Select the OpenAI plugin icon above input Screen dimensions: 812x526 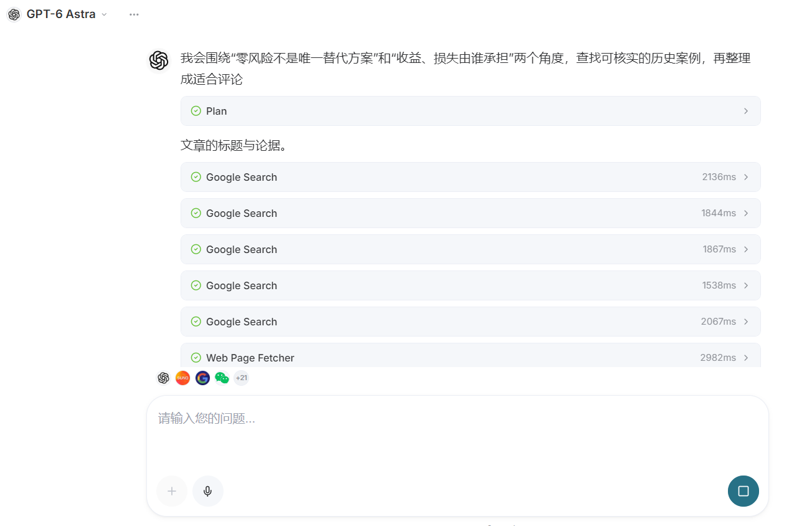coord(163,378)
